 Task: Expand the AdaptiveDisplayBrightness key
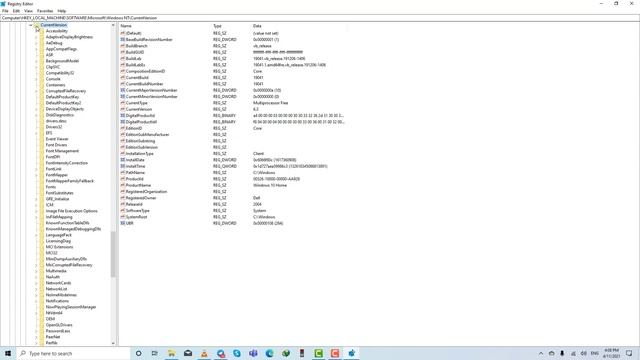(36, 37)
